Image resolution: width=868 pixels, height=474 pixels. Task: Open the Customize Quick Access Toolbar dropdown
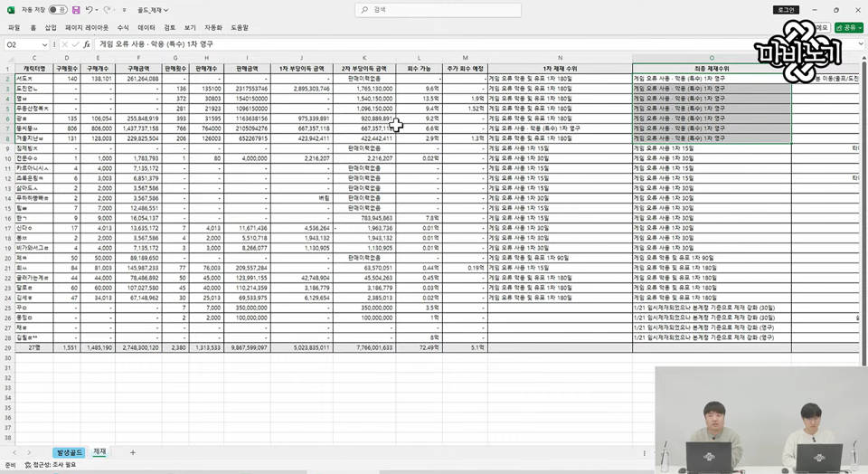point(124,10)
